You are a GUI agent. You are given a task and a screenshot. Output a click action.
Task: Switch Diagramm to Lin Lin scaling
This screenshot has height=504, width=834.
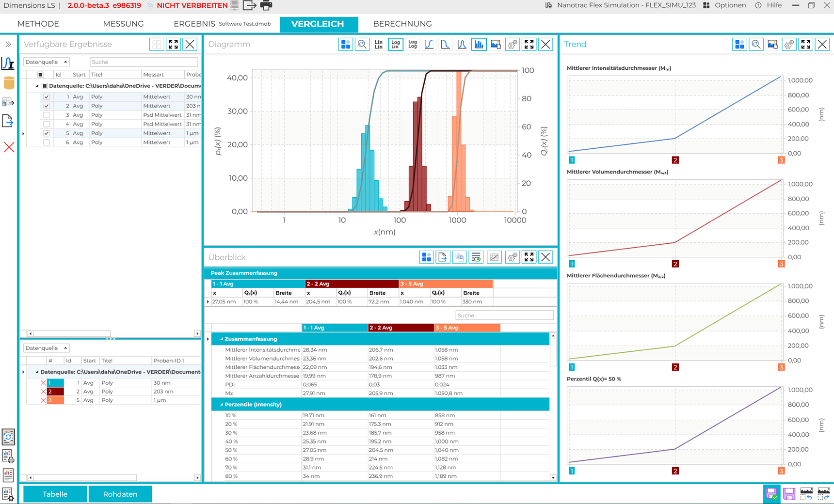379,45
